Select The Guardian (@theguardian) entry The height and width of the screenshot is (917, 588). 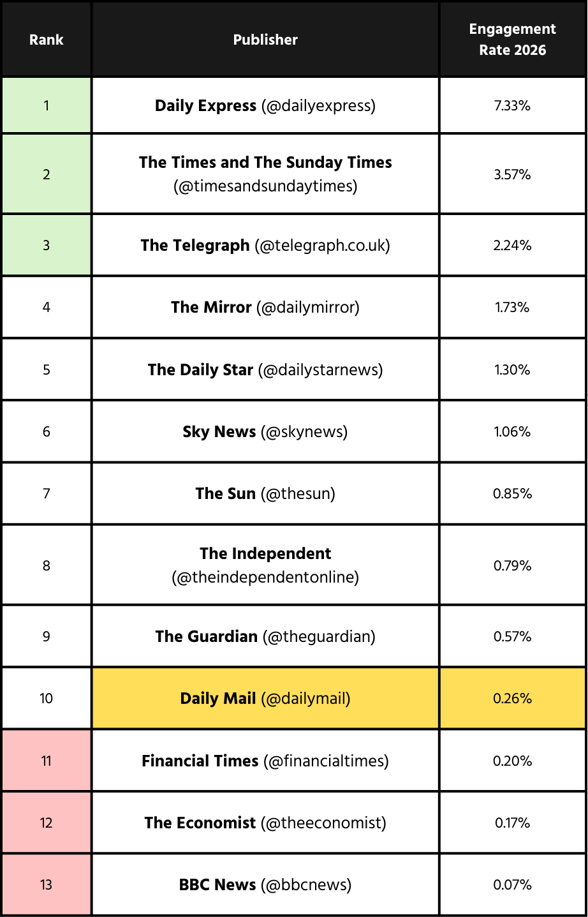point(265,636)
